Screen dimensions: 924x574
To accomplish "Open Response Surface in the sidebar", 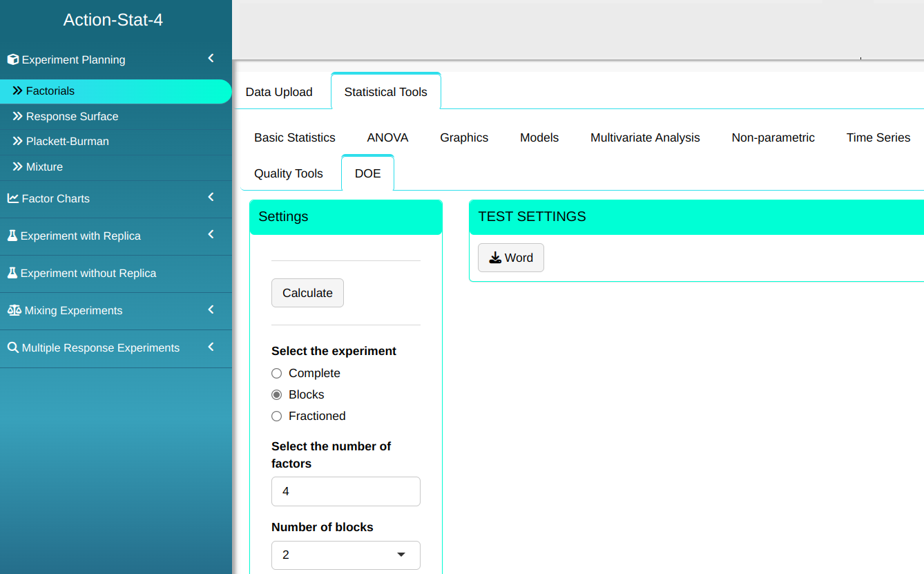I will tap(72, 116).
